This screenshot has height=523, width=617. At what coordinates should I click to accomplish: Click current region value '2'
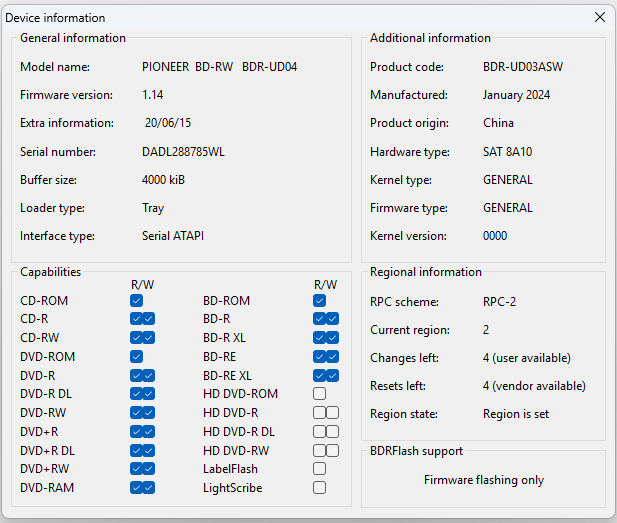coord(486,330)
